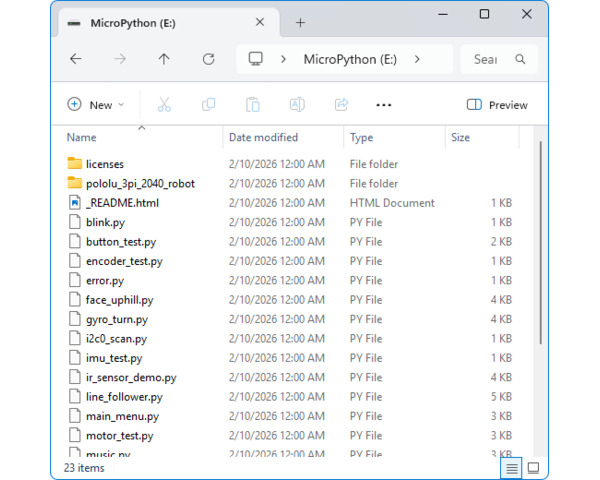Click the Paste clipboard icon
This screenshot has height=480, width=600.
point(253,104)
